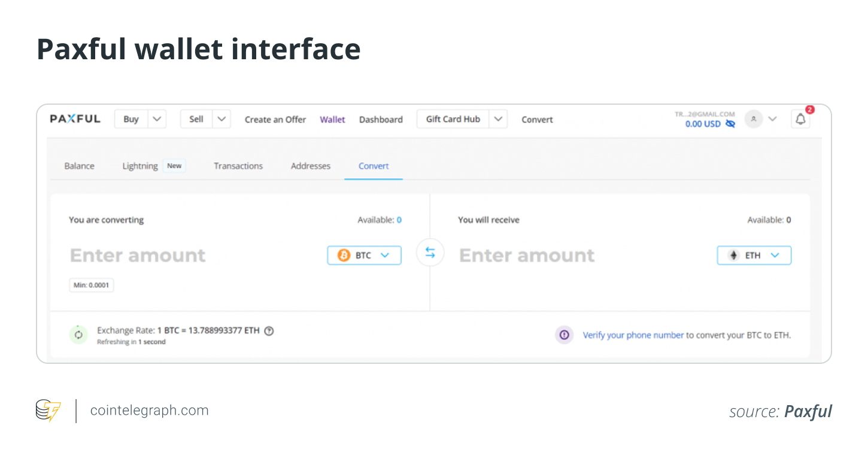The height and width of the screenshot is (459, 868).
Task: Click the available balance 0 link under converting
Action: point(399,220)
